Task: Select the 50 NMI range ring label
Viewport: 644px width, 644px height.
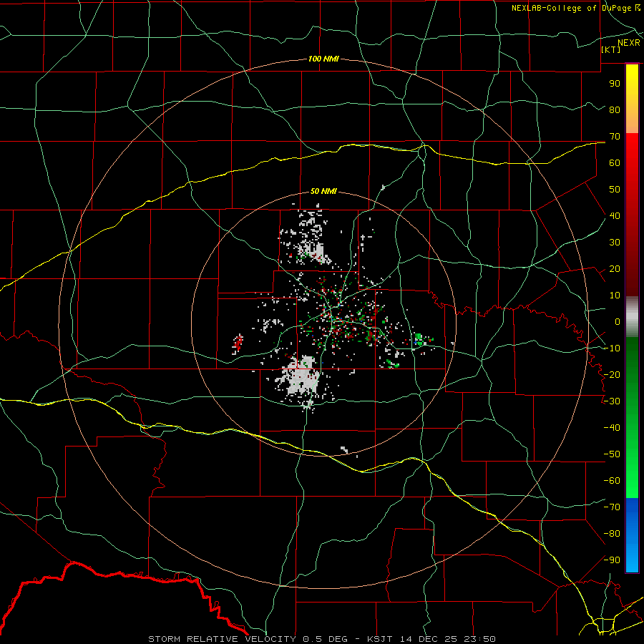Action: point(323,191)
